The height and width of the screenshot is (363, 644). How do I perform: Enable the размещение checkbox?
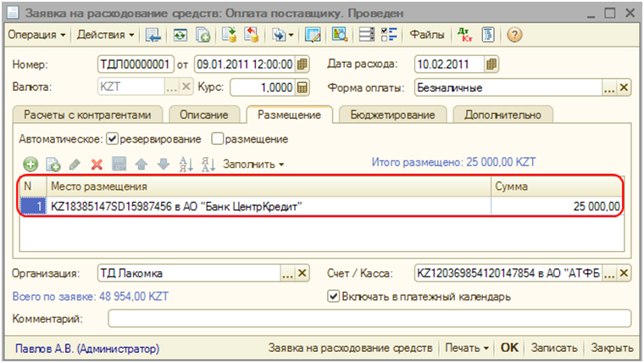[x=218, y=138]
